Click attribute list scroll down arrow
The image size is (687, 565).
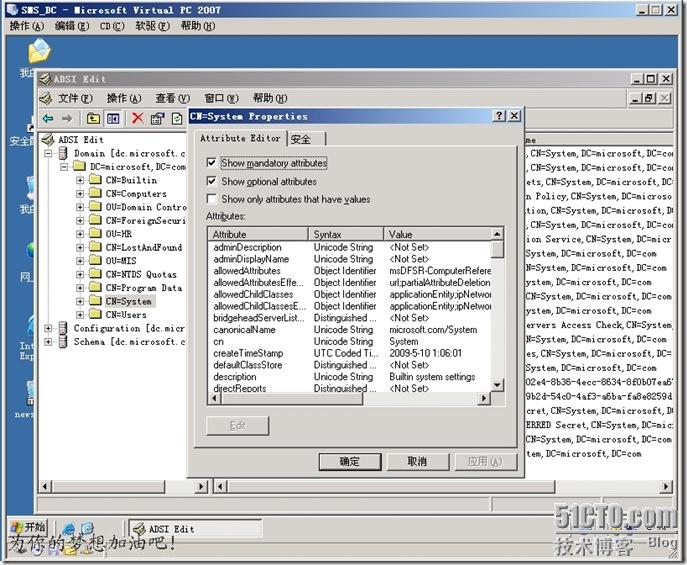coord(497,385)
